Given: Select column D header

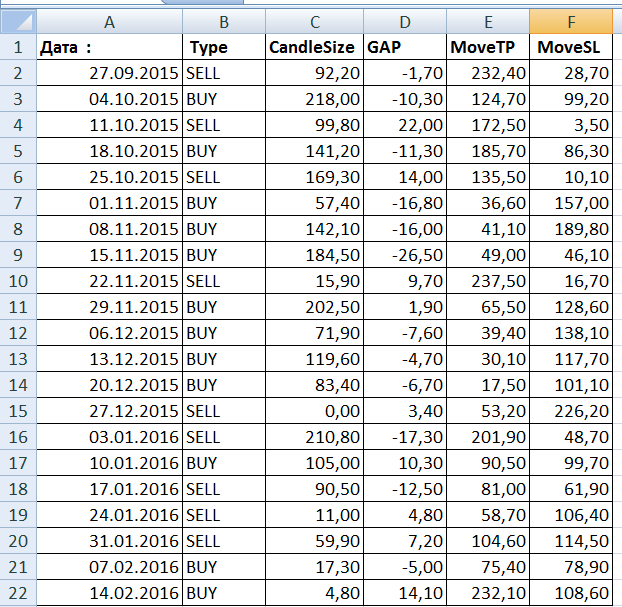Looking at the screenshot, I should [x=405, y=22].
